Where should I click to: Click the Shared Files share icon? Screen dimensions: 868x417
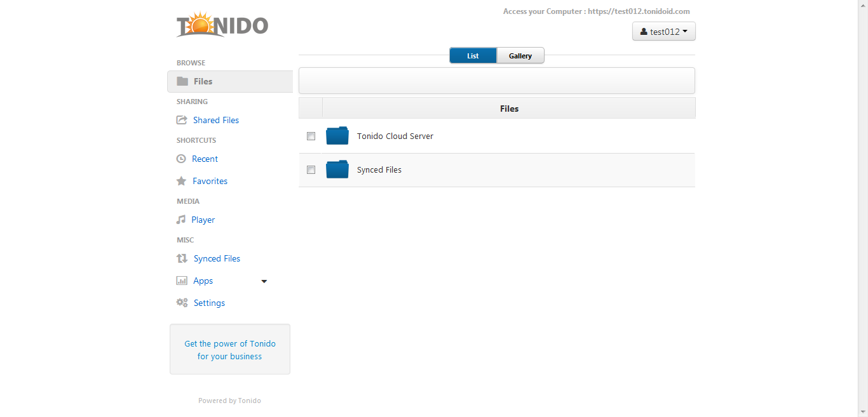coord(182,120)
